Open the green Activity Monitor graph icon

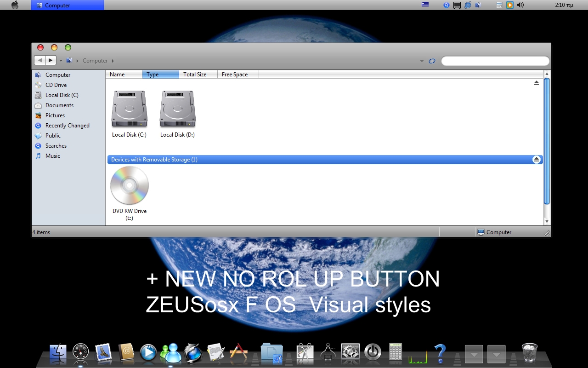pyautogui.click(x=418, y=356)
